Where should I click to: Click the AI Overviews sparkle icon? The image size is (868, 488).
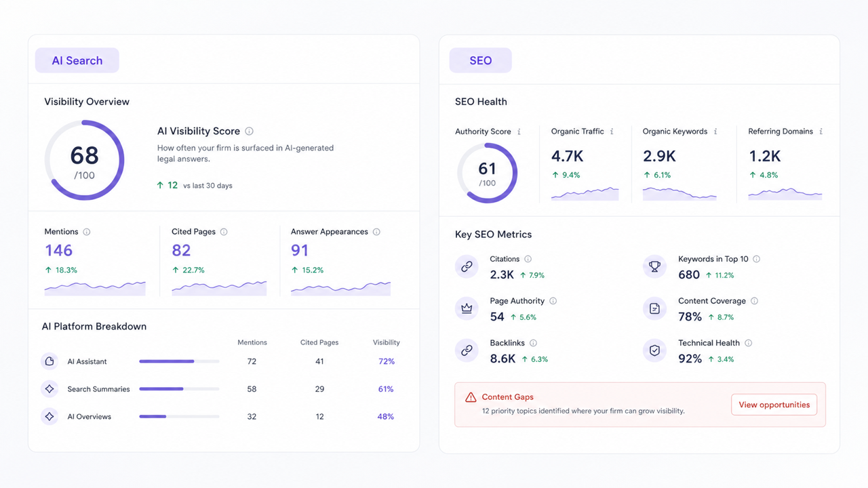50,416
